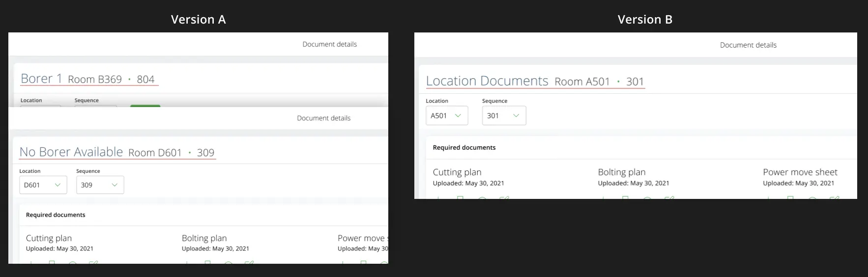Click edit icon under Version B Cutting plan

point(504,197)
